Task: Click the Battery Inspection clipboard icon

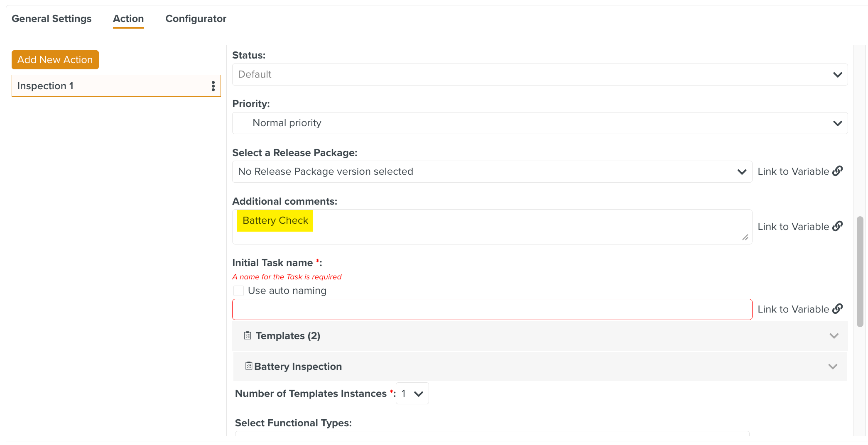Action: coord(248,366)
